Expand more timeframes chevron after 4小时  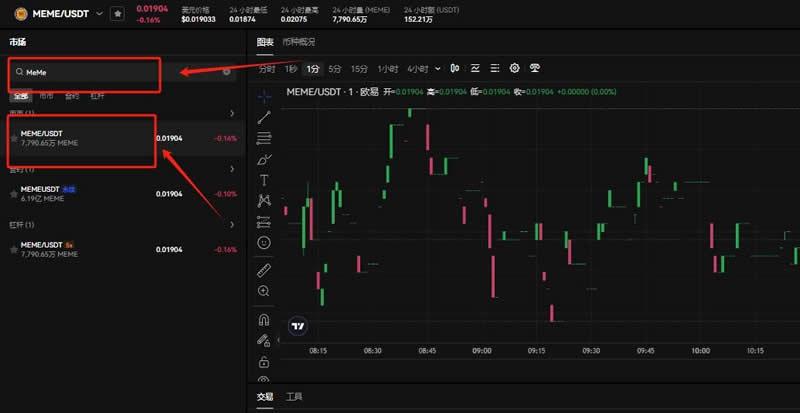(439, 68)
